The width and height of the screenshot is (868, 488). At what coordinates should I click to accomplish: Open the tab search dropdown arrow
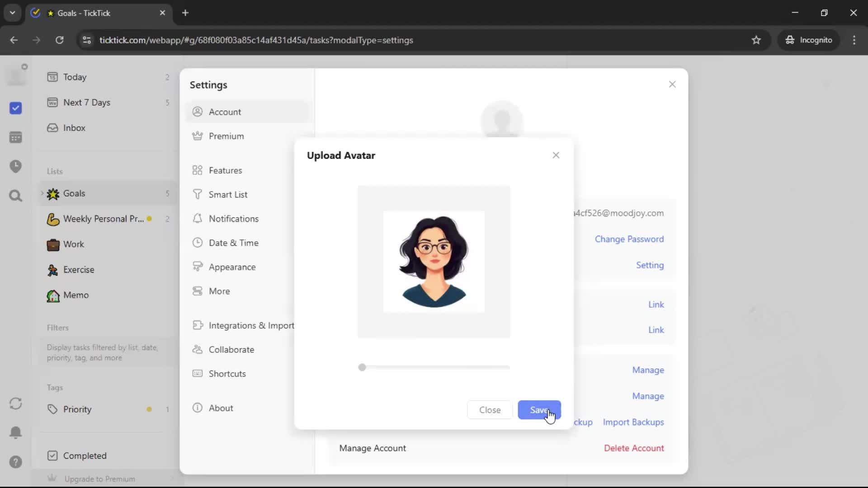tap(12, 13)
